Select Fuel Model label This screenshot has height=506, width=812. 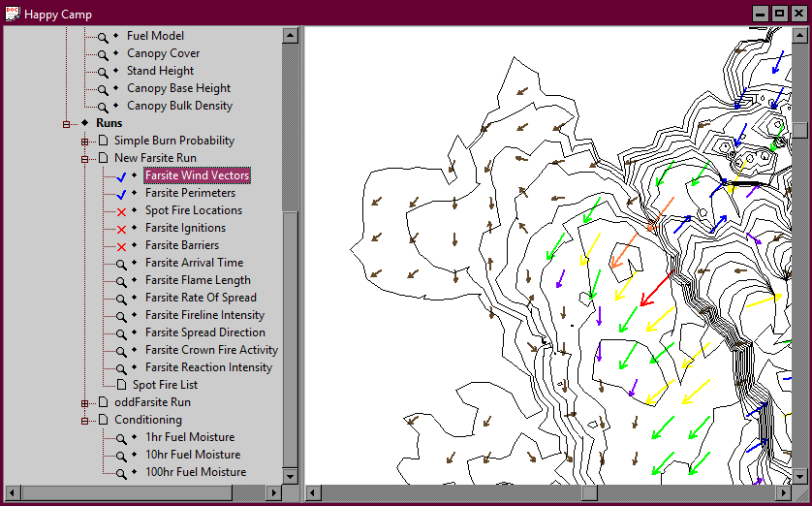(155, 36)
